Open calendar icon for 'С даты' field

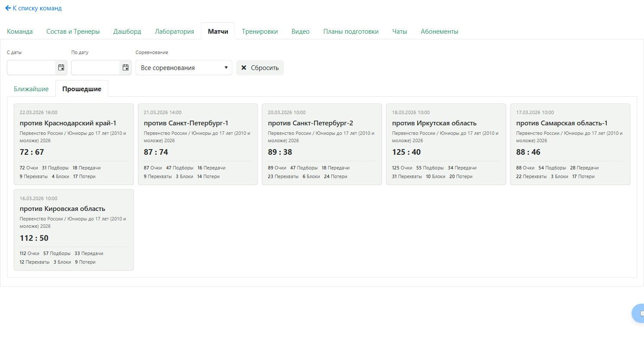coord(61,67)
